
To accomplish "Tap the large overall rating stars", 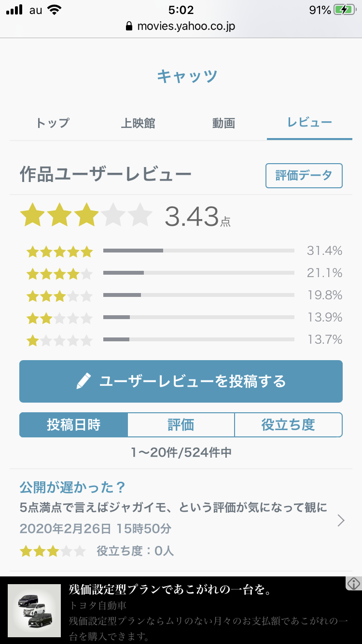I will point(86,215).
